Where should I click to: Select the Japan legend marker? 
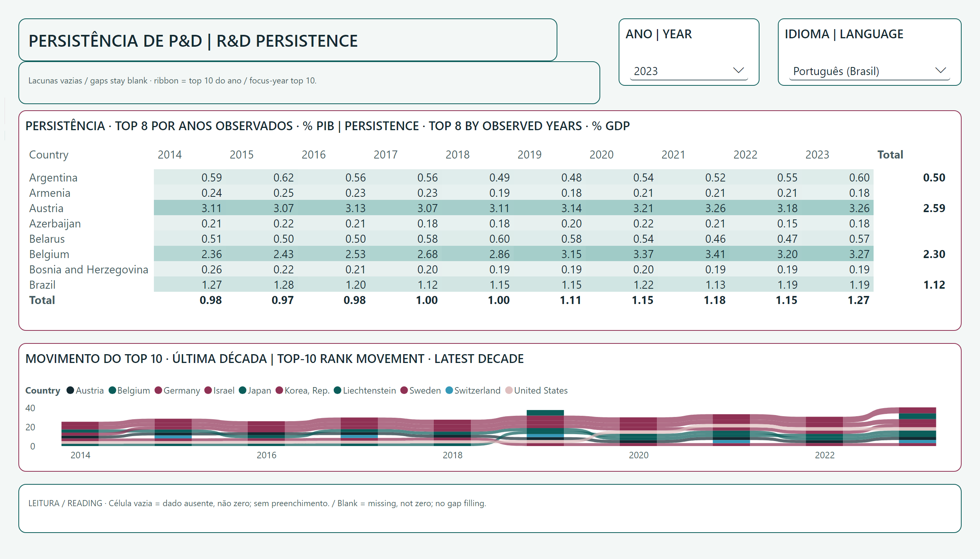[x=242, y=391]
